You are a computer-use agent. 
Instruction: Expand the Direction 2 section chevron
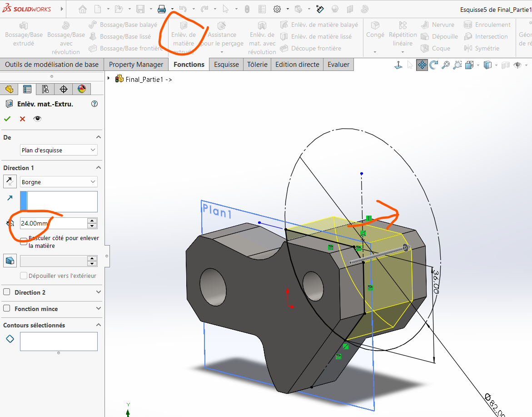tap(99, 292)
